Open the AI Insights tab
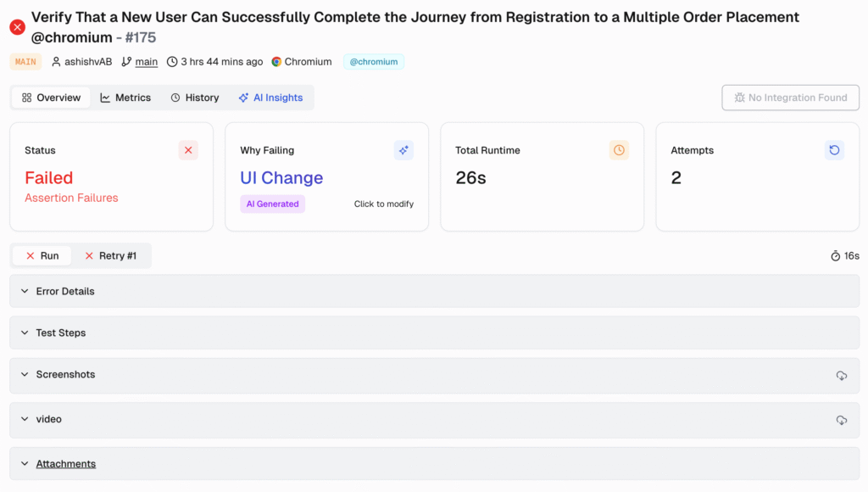The image size is (868, 492). (x=270, y=98)
